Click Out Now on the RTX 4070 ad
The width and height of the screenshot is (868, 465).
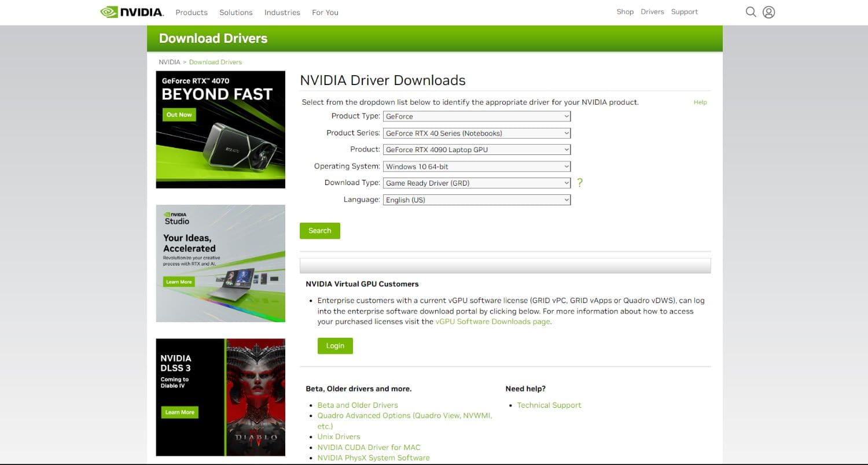179,115
